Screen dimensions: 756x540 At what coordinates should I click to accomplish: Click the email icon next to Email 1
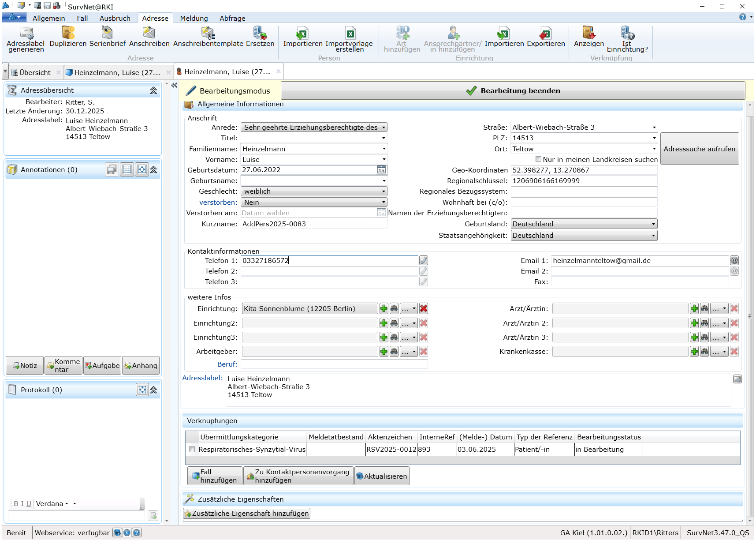[734, 261]
